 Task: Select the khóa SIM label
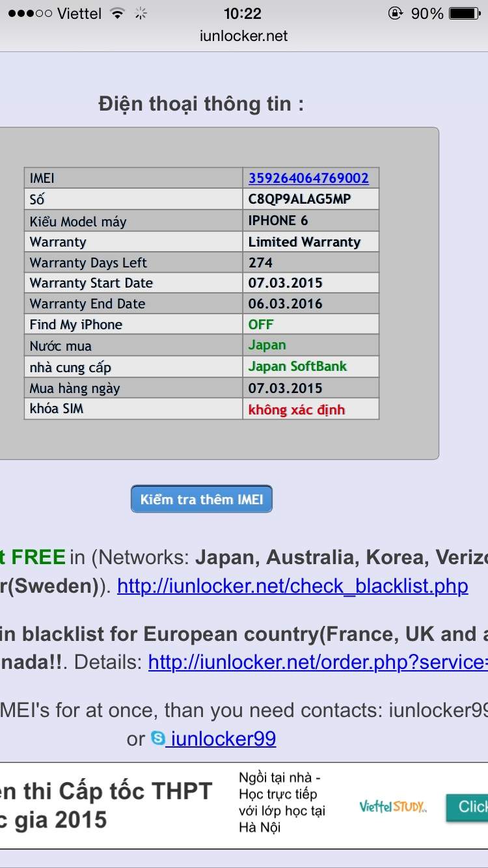pyautogui.click(x=57, y=409)
